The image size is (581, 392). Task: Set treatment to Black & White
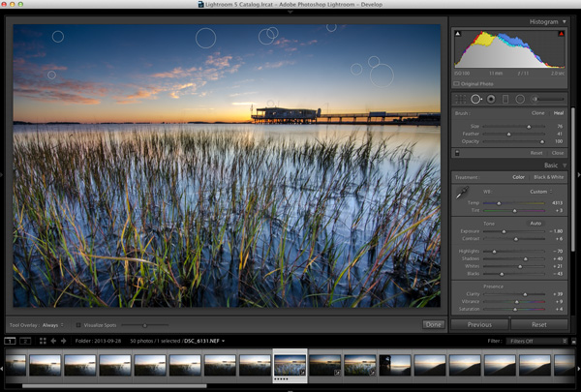pyautogui.click(x=548, y=177)
